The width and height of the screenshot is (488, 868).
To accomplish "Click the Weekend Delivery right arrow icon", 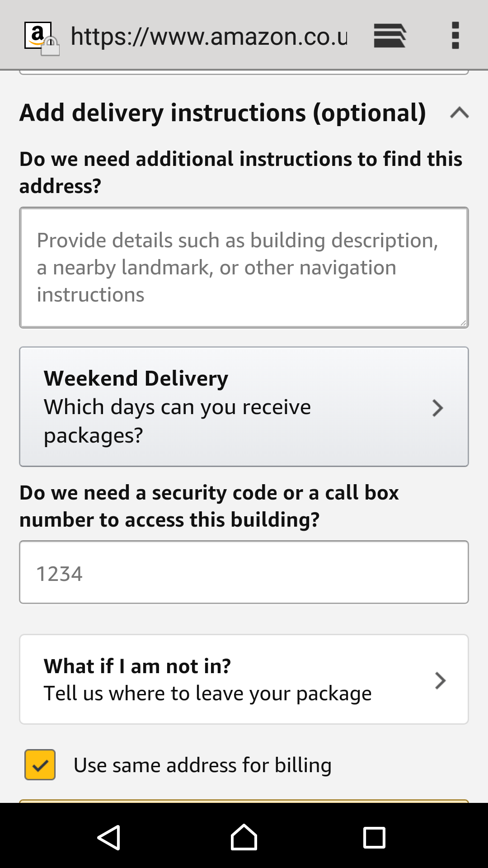I will (437, 408).
